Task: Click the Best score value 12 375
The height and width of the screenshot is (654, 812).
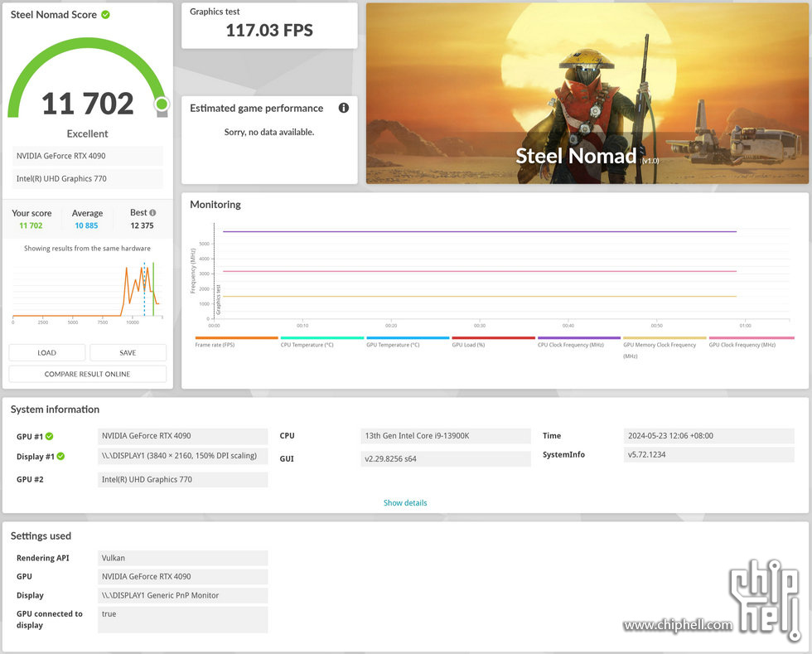Action: (142, 225)
